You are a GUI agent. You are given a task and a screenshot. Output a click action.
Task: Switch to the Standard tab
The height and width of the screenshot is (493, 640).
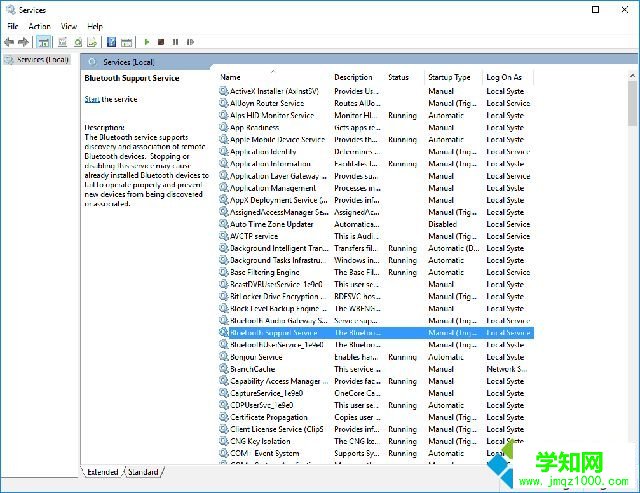click(143, 472)
